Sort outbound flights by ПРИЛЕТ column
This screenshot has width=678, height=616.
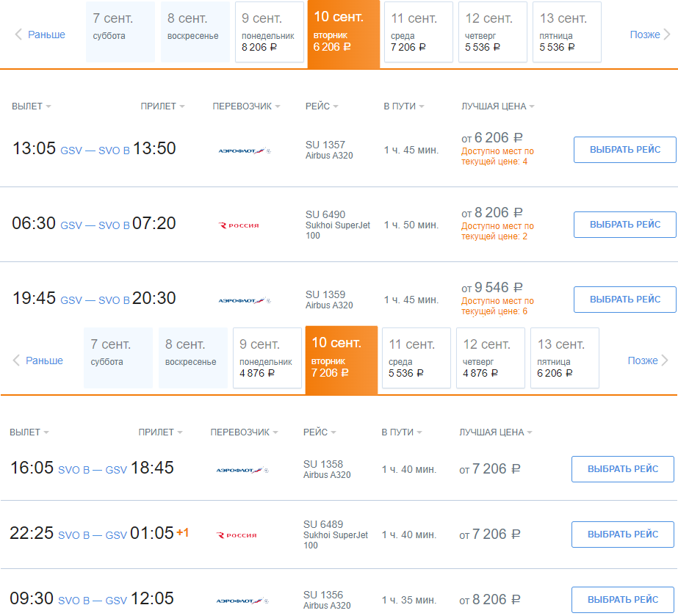pos(162,106)
